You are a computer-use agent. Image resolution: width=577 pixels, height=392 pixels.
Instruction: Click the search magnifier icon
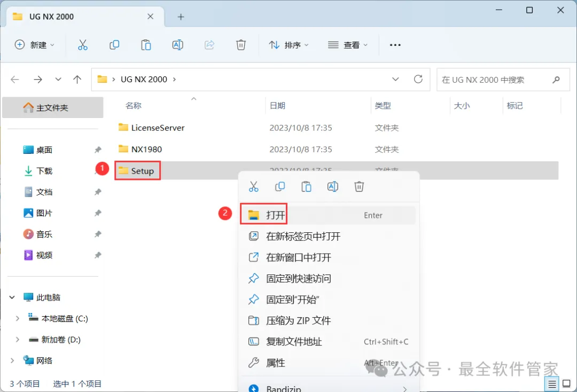tap(556, 80)
